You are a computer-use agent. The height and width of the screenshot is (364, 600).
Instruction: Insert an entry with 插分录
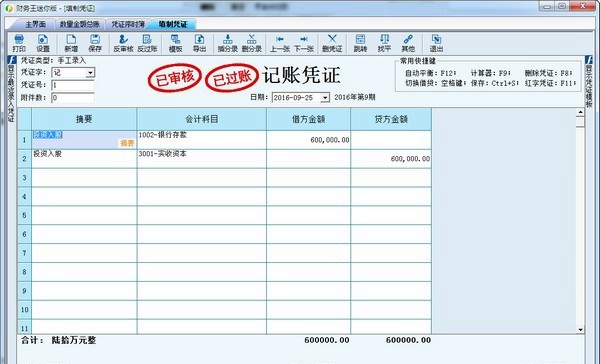coord(228,43)
